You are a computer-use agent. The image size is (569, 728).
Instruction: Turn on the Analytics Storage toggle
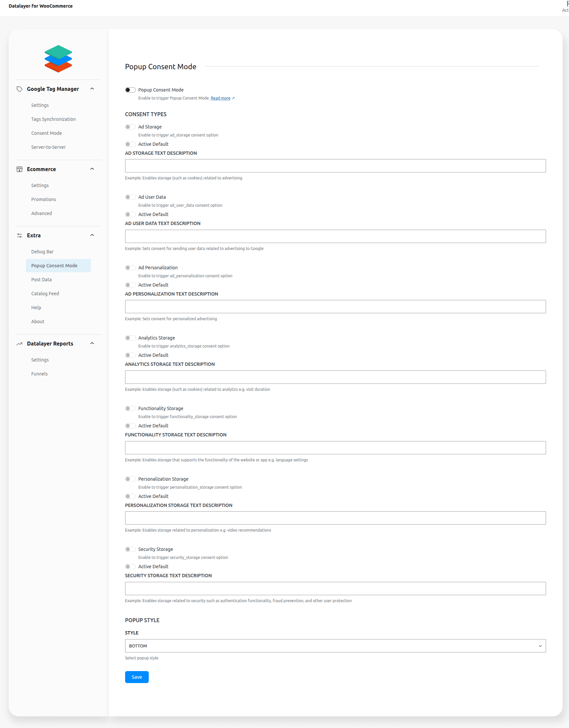point(130,338)
